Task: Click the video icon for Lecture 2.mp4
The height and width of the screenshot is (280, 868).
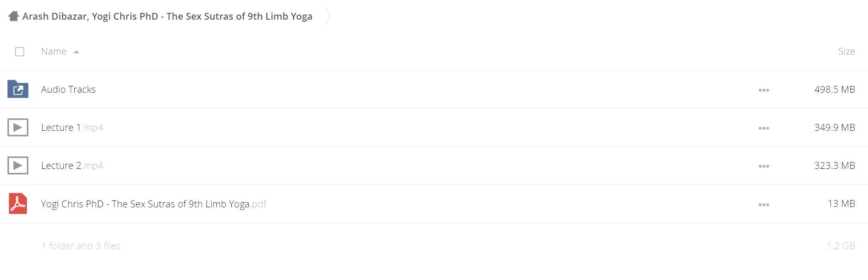Action: click(18, 165)
